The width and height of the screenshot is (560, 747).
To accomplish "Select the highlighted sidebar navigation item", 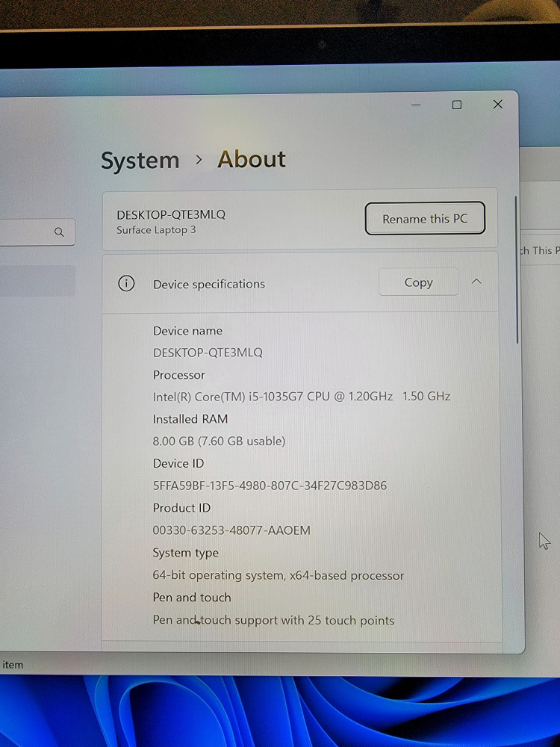I will coord(37,281).
